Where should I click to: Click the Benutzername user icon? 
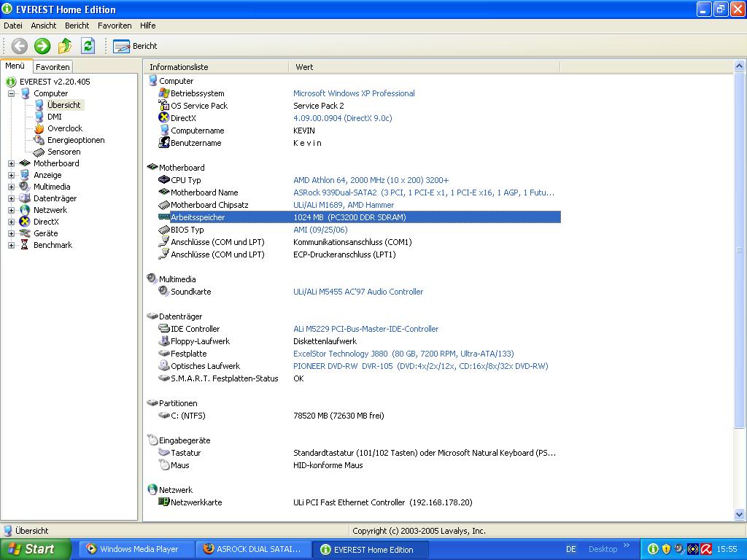[x=164, y=142]
